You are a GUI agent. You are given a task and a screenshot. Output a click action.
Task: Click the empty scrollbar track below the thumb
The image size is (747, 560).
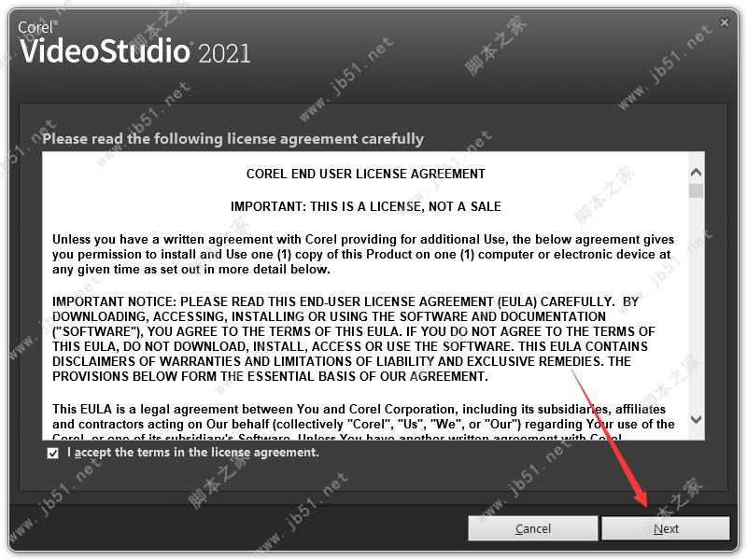pyautogui.click(x=696, y=305)
